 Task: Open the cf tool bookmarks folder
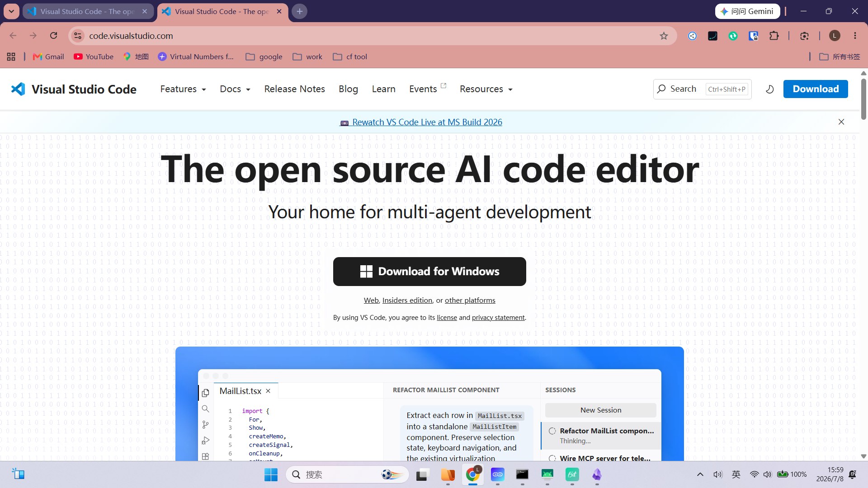(x=350, y=56)
